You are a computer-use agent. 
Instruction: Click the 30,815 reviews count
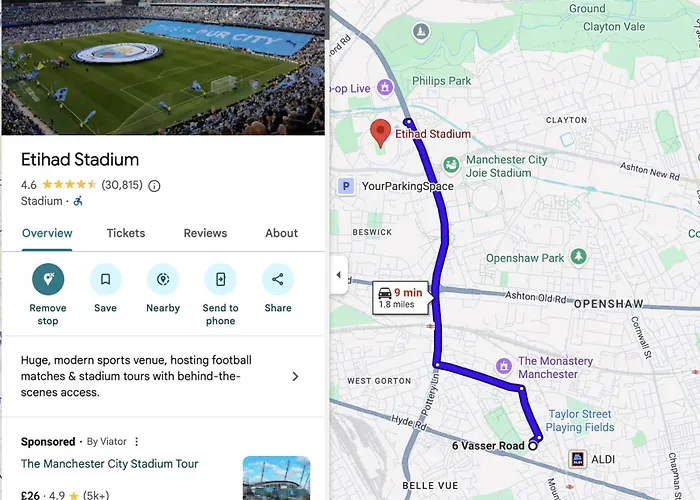pos(122,186)
